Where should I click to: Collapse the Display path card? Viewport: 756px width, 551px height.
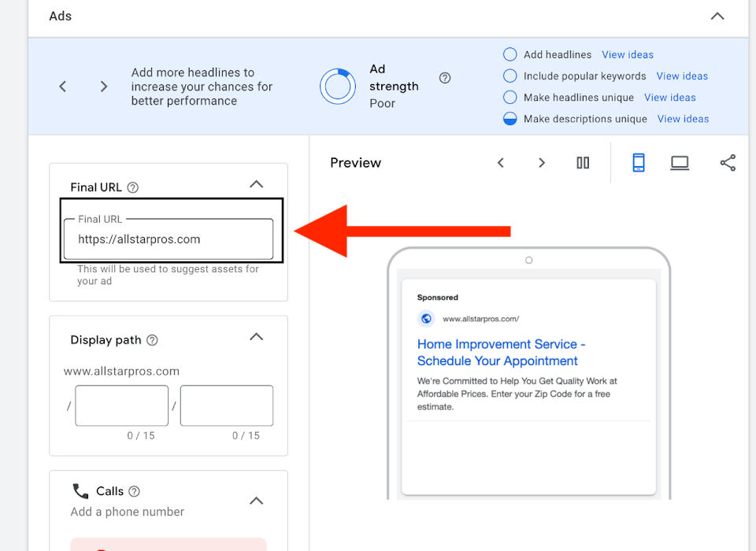(x=256, y=337)
